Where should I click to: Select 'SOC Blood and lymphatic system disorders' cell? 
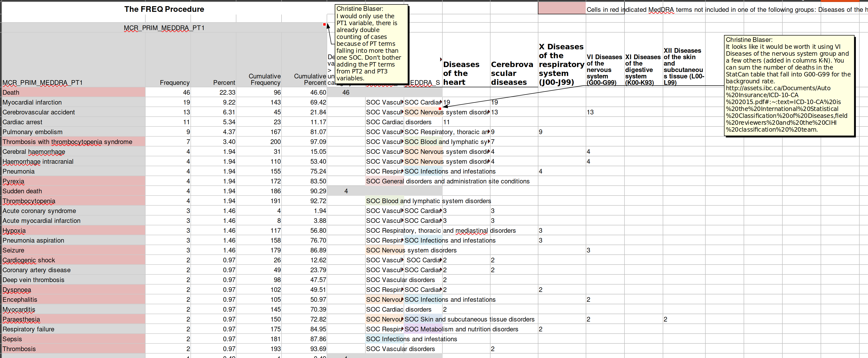[x=429, y=201]
